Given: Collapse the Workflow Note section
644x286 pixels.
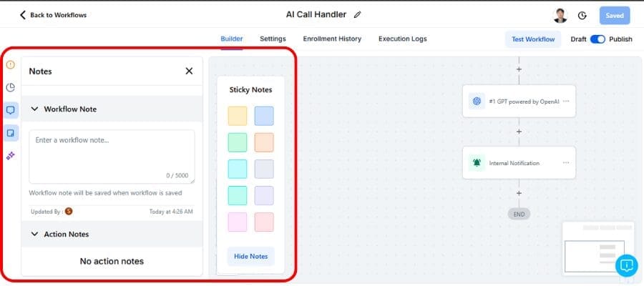Looking at the screenshot, I should coord(34,109).
